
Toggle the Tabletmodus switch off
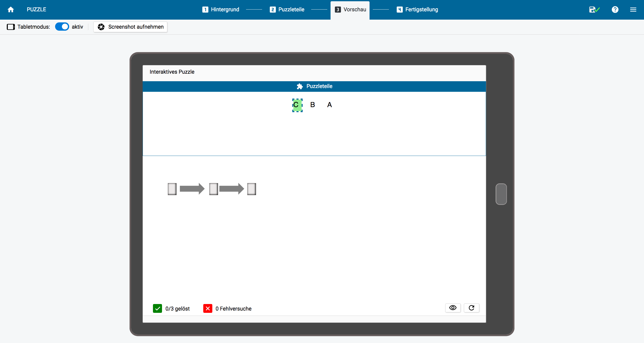[62, 27]
